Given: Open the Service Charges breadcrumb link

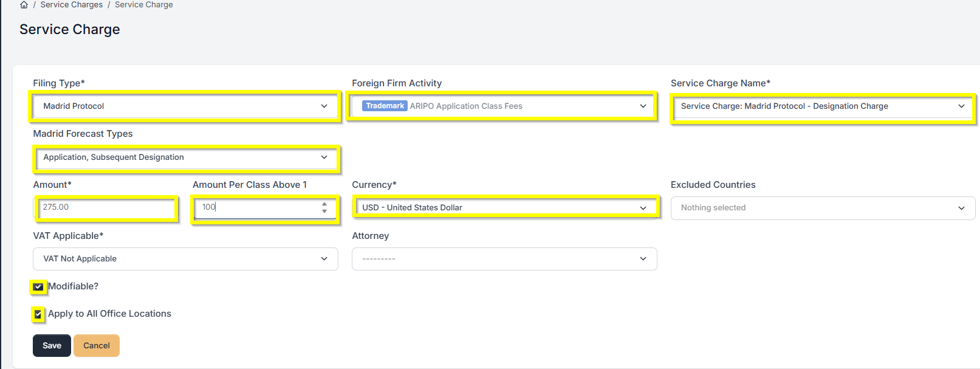Looking at the screenshot, I should point(71,5).
